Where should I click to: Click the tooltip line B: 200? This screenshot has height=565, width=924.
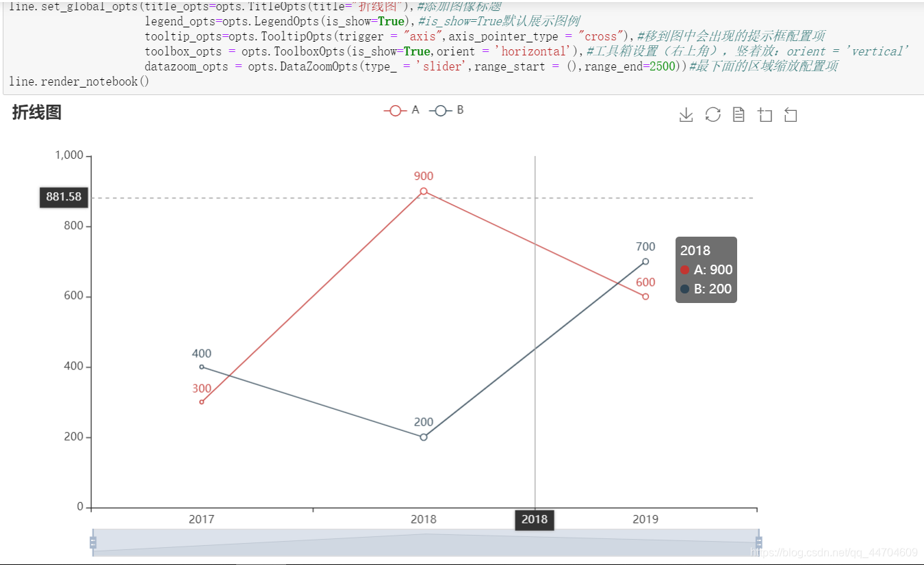(706, 289)
